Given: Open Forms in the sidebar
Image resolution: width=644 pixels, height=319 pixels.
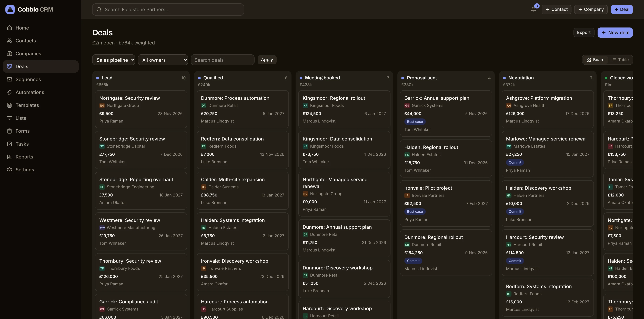Looking at the screenshot, I should click(41, 131).
